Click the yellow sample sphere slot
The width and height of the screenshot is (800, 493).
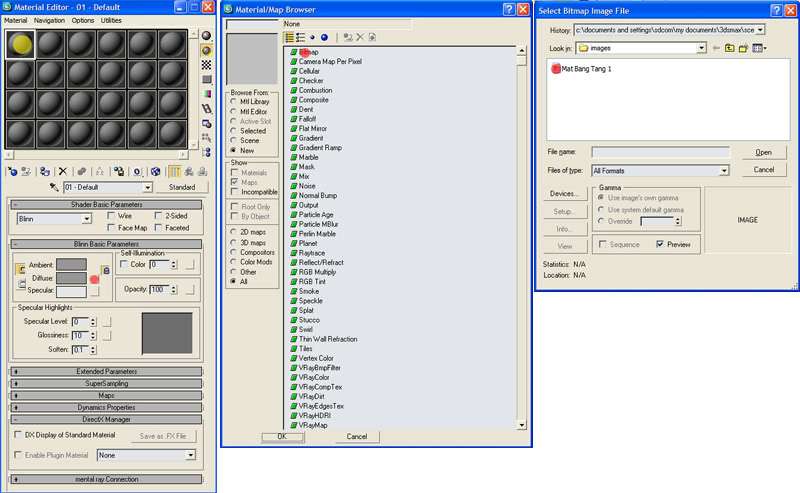click(20, 44)
